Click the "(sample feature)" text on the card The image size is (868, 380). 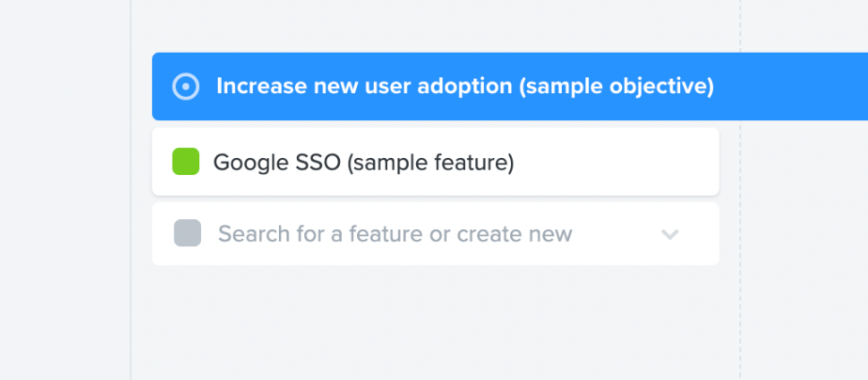click(x=430, y=163)
